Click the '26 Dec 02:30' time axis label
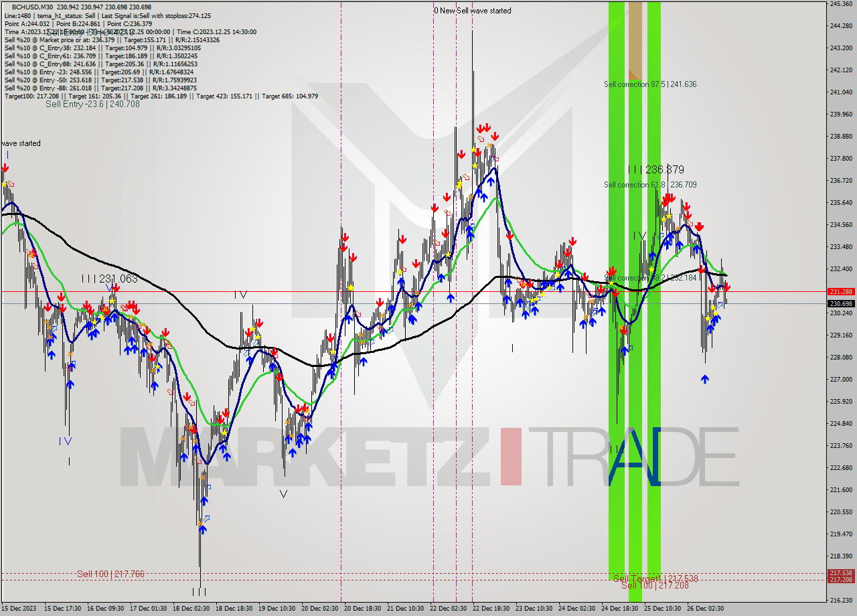The width and height of the screenshot is (857, 616). pos(705,609)
